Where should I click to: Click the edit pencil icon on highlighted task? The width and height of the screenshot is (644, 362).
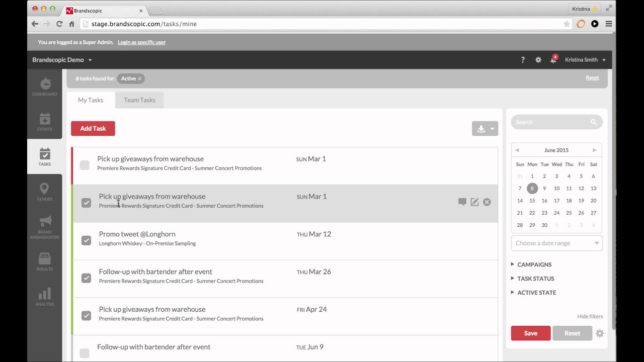coord(474,202)
